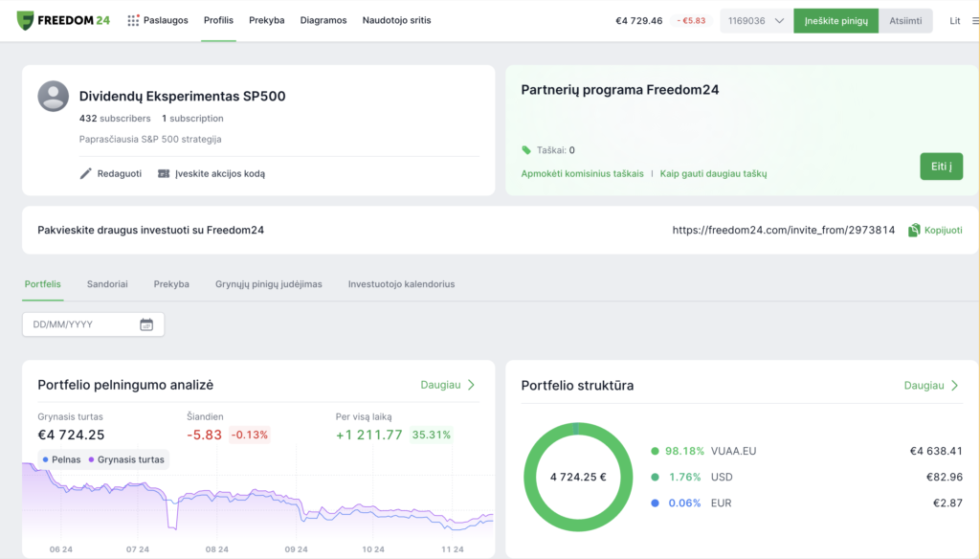This screenshot has height=559, width=980.
Task: Expand Daugiau in Portfelio pelningumo analizė
Action: (448, 385)
